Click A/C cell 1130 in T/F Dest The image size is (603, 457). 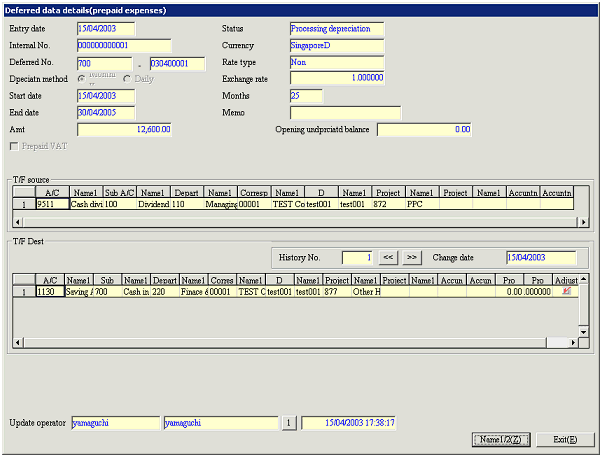50,292
